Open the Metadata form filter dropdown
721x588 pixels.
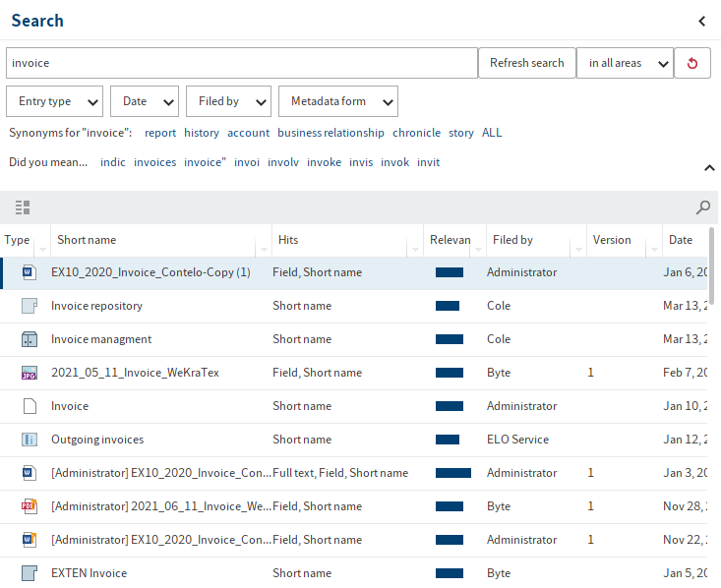(338, 101)
